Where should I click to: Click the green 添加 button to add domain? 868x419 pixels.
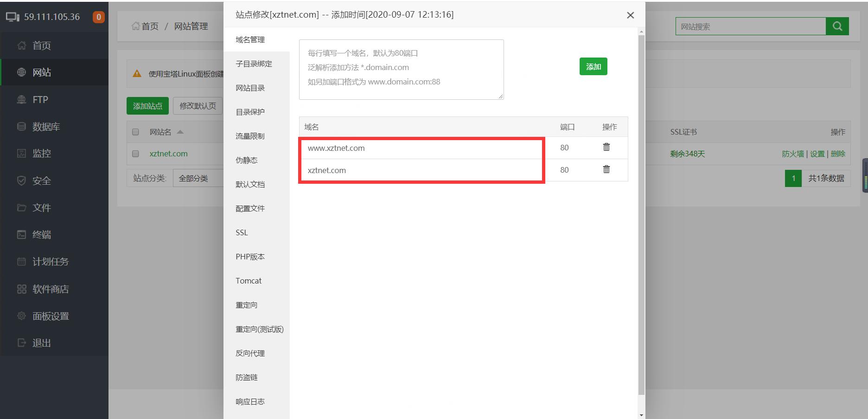tap(593, 66)
